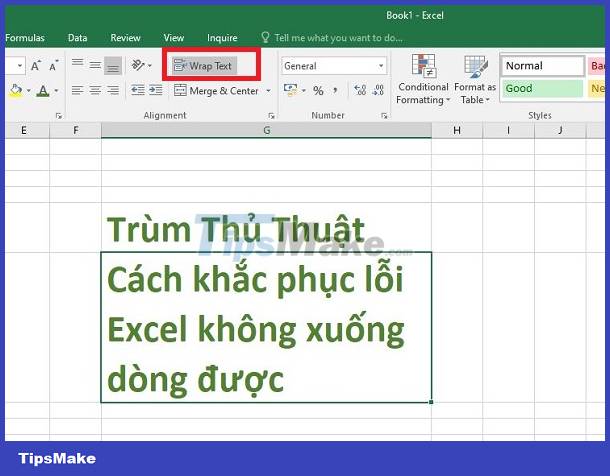
Task: Click Merge & Center
Action: 216,91
